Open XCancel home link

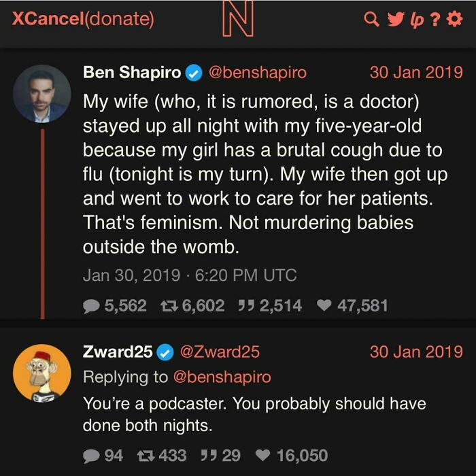coord(46,18)
